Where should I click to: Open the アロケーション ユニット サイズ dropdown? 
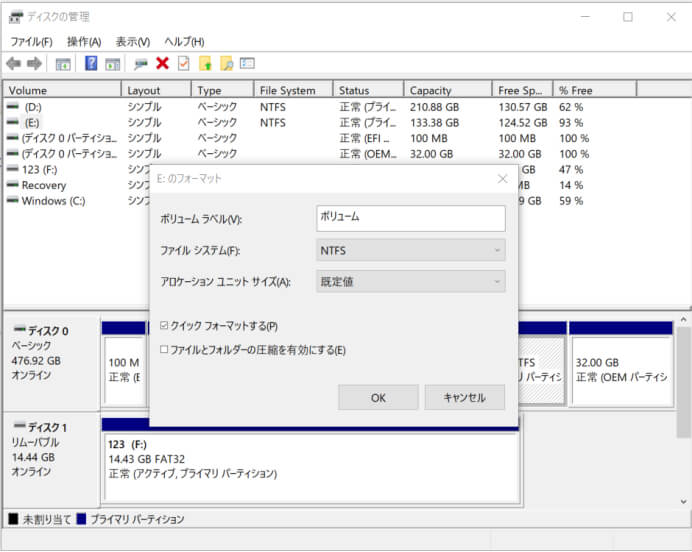tap(410, 282)
